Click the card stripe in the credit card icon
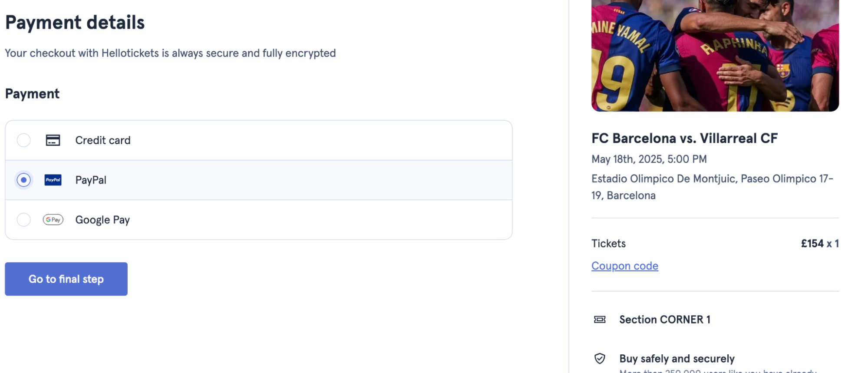The height and width of the screenshot is (373, 868). (53, 138)
